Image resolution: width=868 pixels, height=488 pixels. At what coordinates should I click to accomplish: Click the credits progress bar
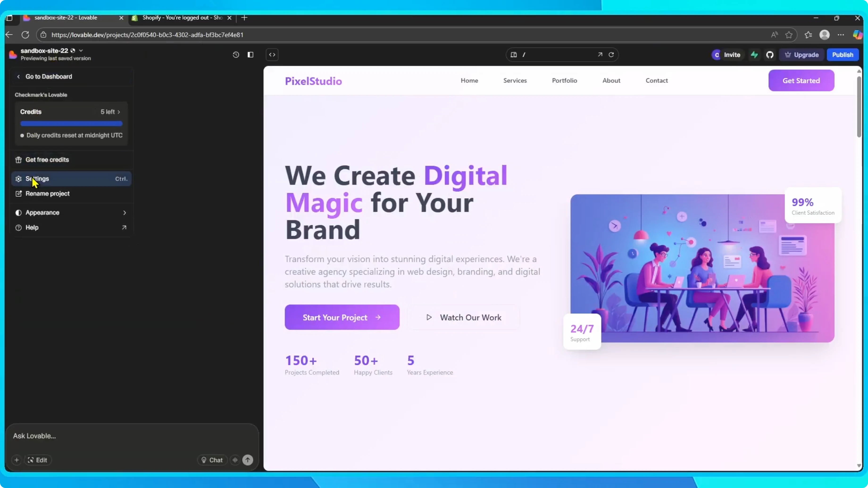(71, 124)
